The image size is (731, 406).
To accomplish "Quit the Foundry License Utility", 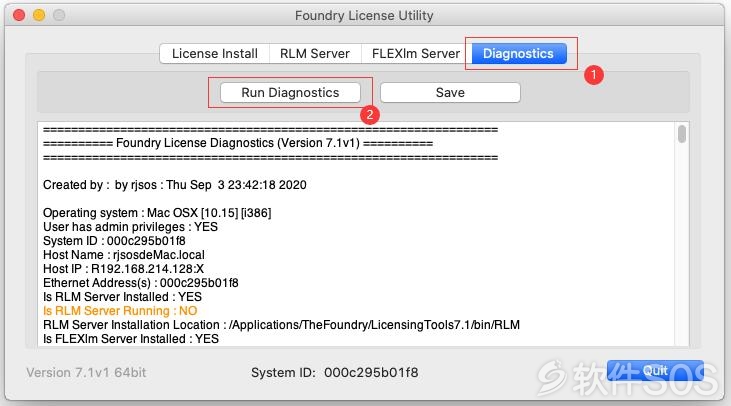I will coord(655,371).
